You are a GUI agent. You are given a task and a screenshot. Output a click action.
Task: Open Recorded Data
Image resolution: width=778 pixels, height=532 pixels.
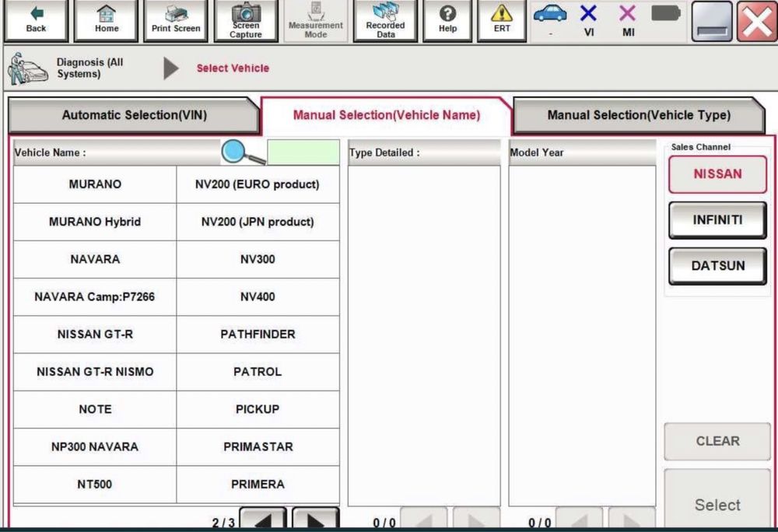[x=386, y=19]
